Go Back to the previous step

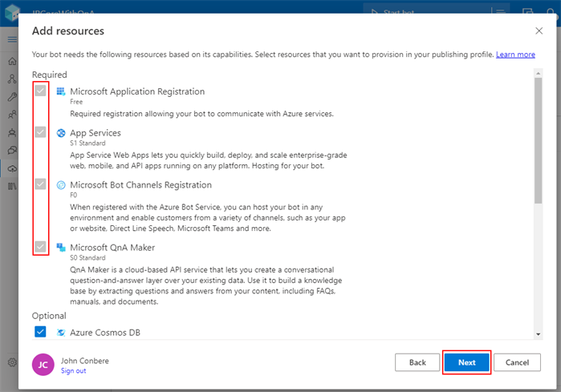pos(417,362)
